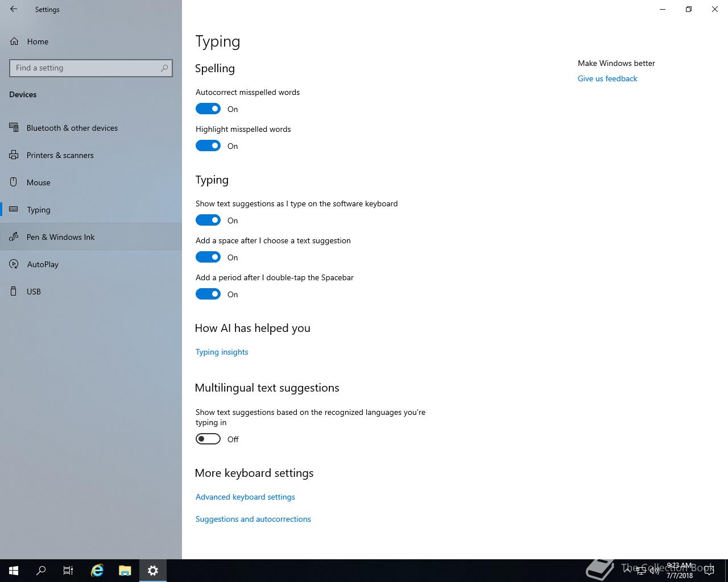Viewport: 728px width, 582px height.
Task: Open the Typing insights link
Action: pos(222,352)
